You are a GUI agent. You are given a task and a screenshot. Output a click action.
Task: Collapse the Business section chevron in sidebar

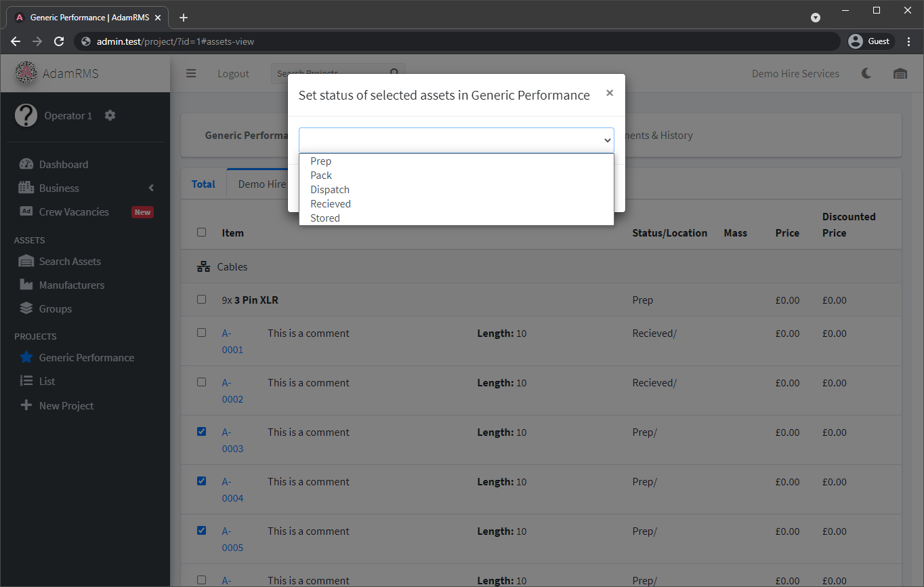pyautogui.click(x=151, y=188)
